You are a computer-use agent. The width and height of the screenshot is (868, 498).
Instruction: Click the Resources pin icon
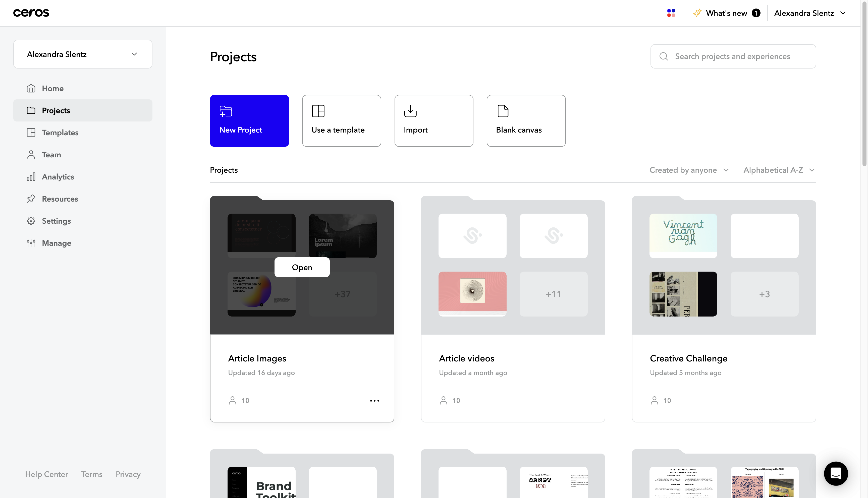click(31, 199)
